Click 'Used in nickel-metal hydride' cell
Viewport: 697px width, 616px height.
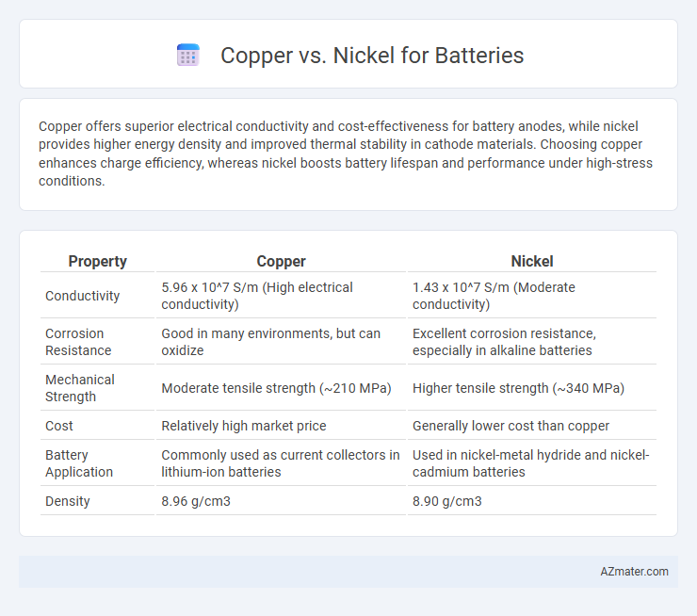pos(532,463)
